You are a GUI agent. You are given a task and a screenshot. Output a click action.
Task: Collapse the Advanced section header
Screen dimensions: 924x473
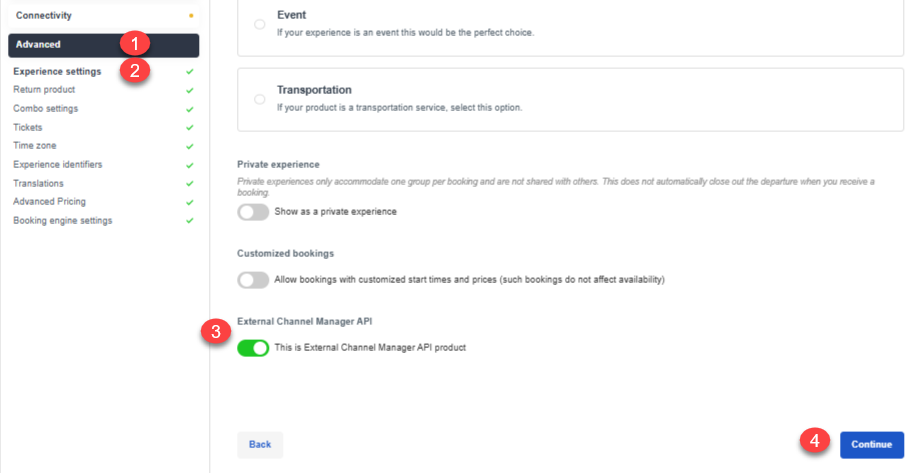click(104, 45)
